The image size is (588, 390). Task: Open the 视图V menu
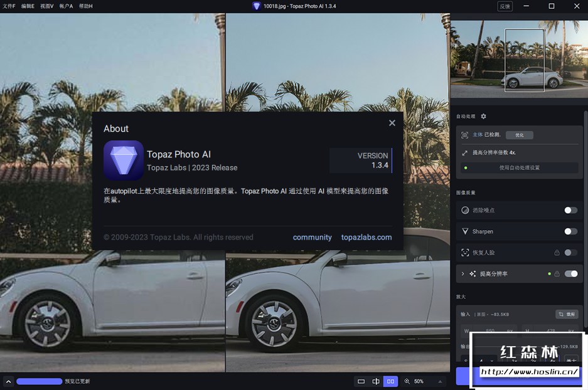47,6
